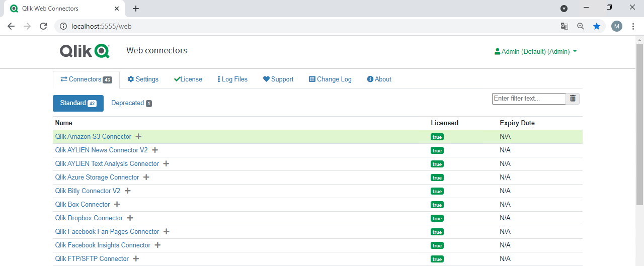644x266 pixels.
Task: Click the Web connectors heading text
Action: click(x=156, y=50)
